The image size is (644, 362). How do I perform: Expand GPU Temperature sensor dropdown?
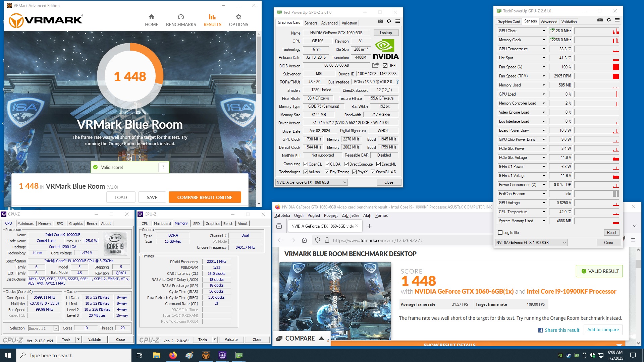point(544,49)
